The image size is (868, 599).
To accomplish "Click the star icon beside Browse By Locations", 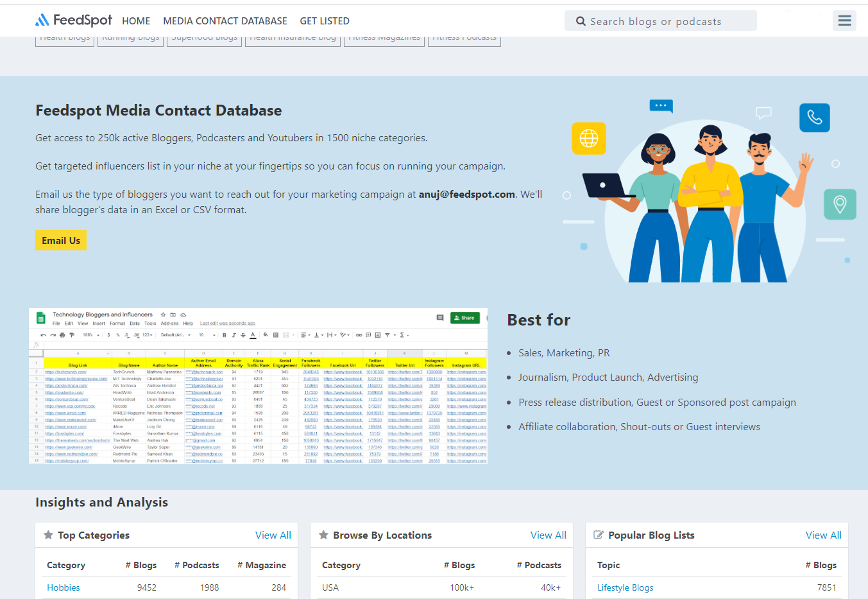I will [x=323, y=535].
